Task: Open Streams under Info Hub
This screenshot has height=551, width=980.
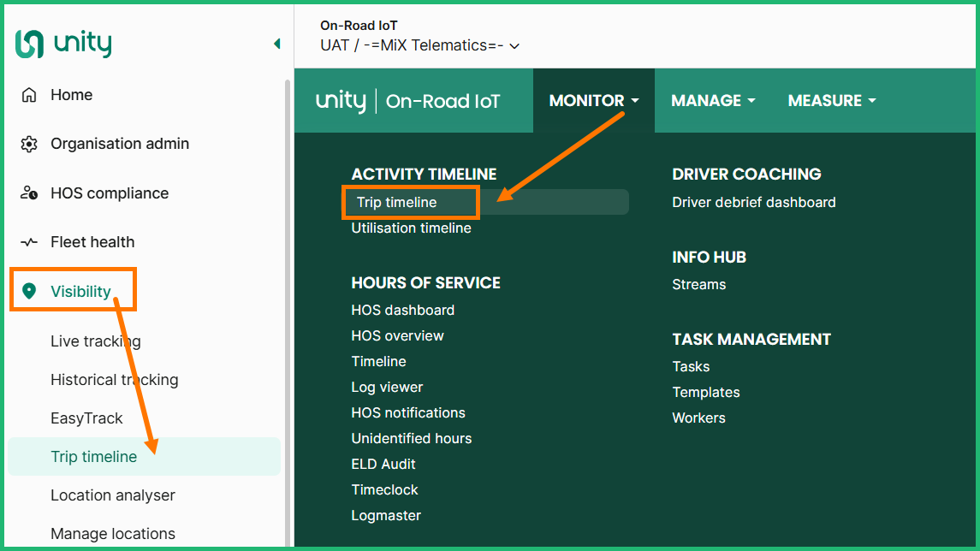Action: [698, 285]
